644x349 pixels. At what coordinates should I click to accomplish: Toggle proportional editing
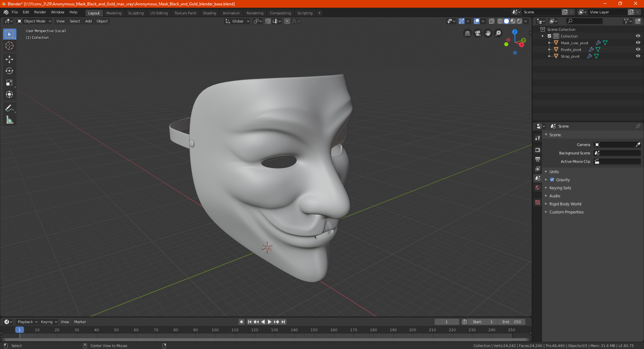[287, 21]
